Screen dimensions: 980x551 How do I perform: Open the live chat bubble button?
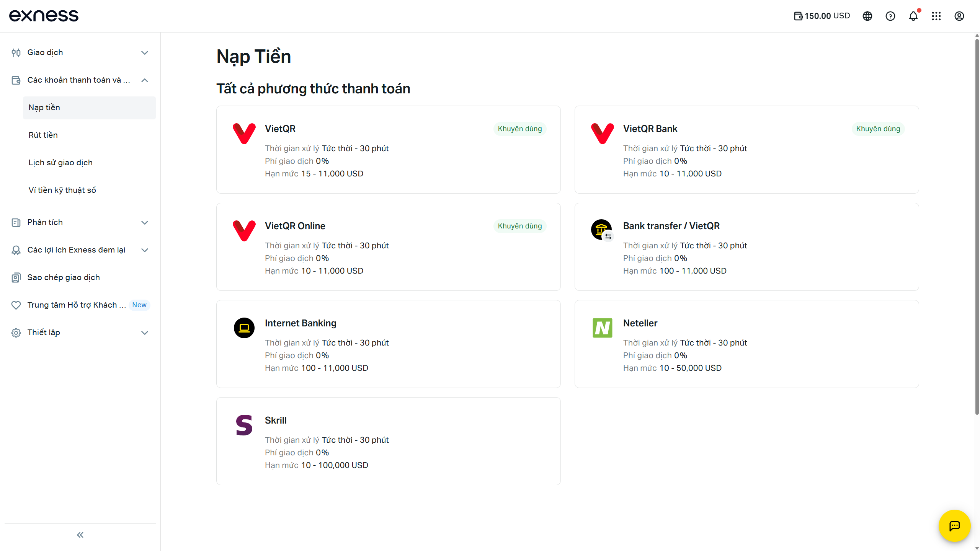[x=954, y=526]
